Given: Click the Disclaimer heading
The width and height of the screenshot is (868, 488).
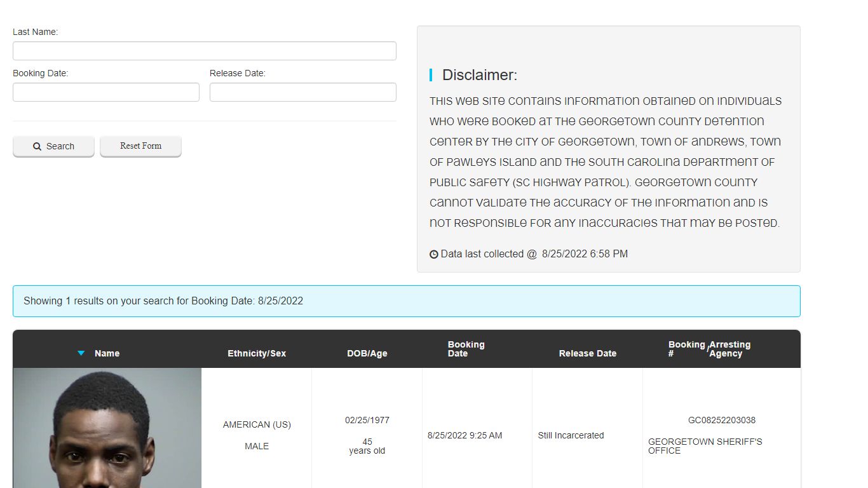Looking at the screenshot, I should click(480, 75).
